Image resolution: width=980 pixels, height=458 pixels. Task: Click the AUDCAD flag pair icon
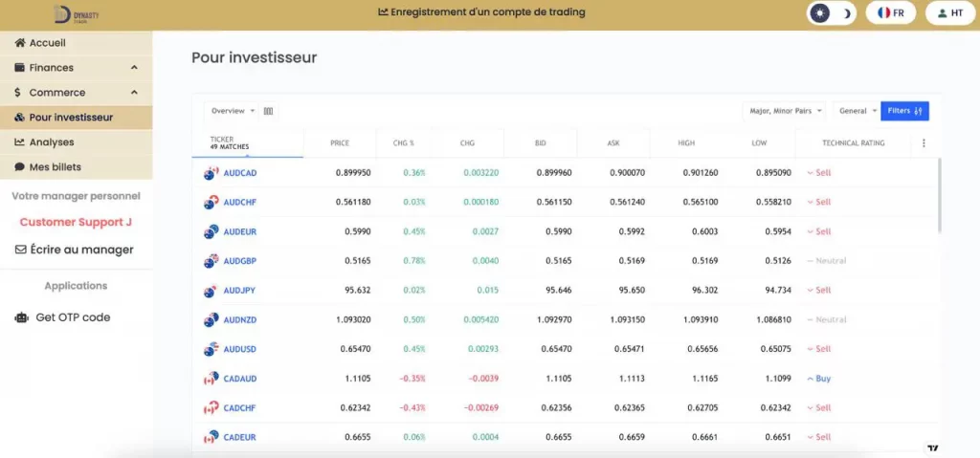pyautogui.click(x=212, y=173)
